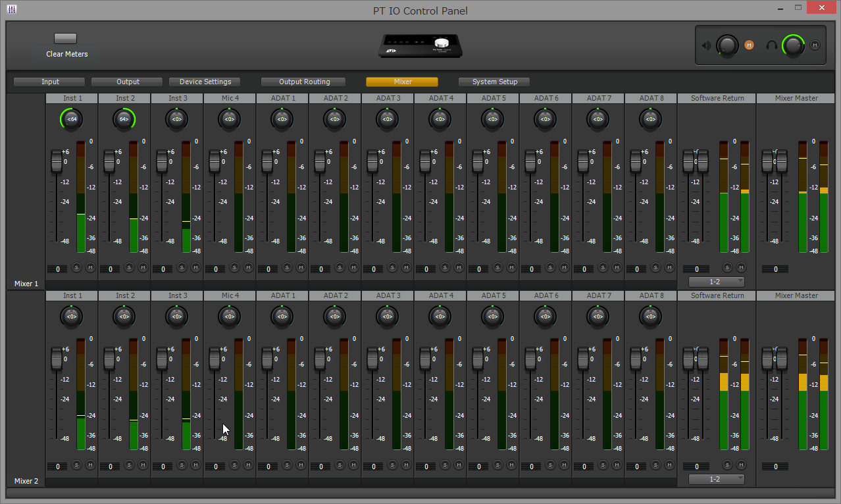This screenshot has height=504, width=841.
Task: Click the Mixer 1 row label
Action: point(26,284)
